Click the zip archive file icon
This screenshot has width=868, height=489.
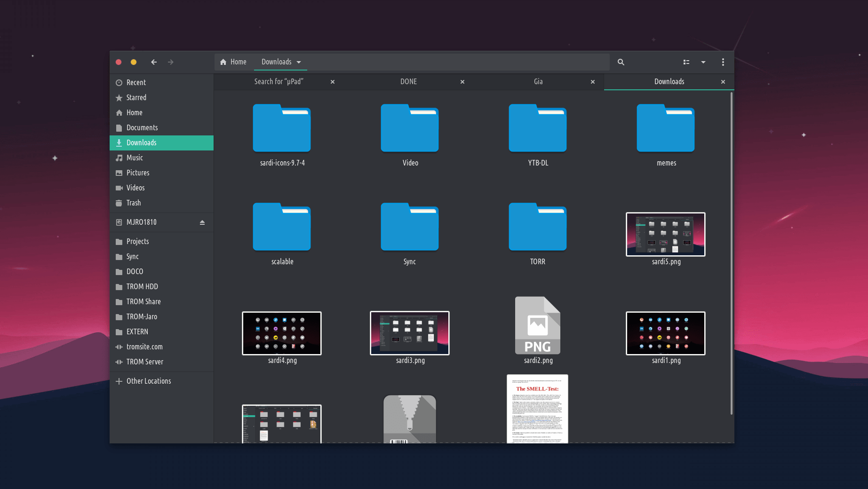pyautogui.click(x=410, y=418)
